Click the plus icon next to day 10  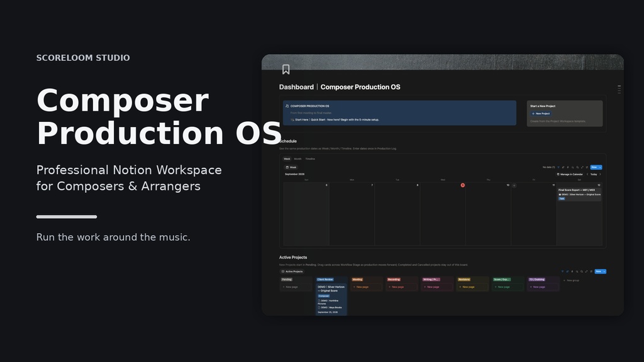click(x=514, y=185)
